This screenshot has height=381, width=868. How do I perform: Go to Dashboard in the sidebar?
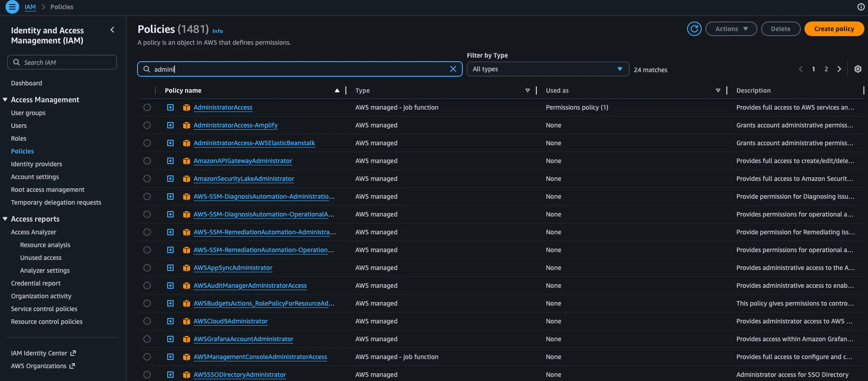click(26, 83)
